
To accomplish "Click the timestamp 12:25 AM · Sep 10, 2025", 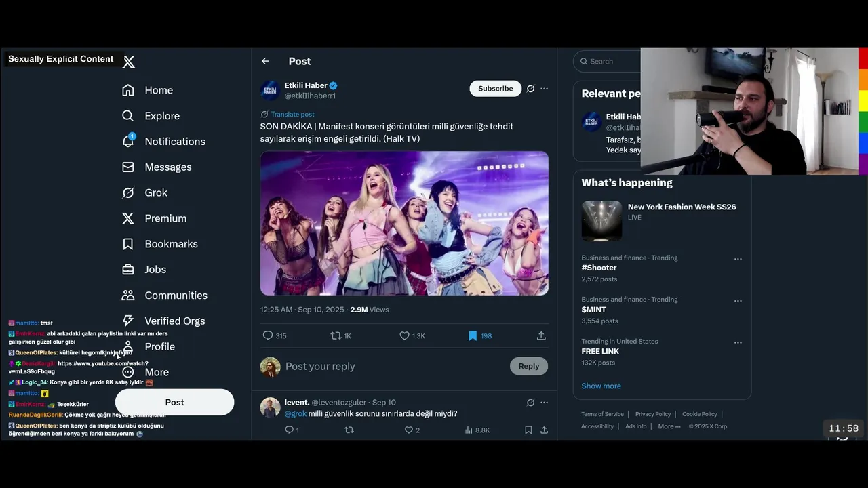I will (x=302, y=310).
